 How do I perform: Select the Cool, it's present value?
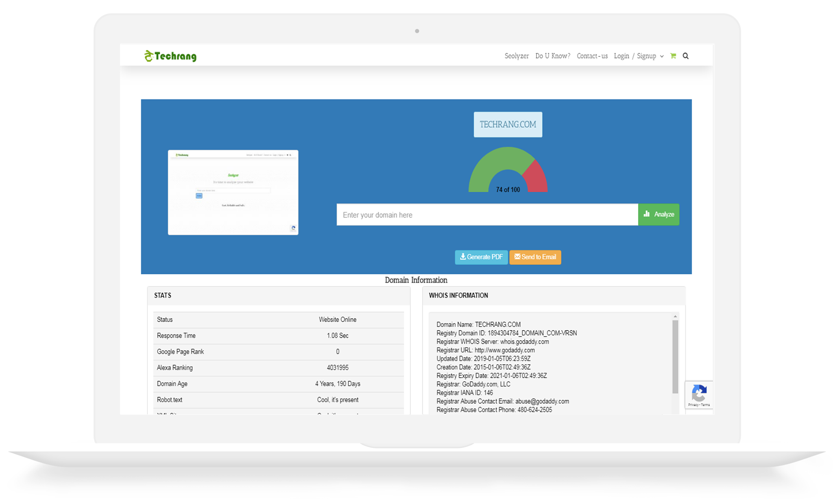pyautogui.click(x=338, y=400)
